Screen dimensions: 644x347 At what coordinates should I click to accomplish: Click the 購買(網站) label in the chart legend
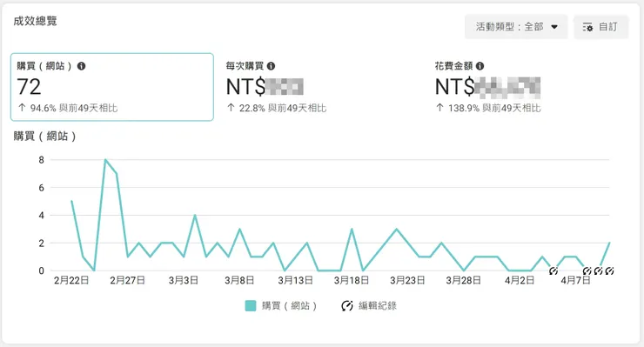pyautogui.click(x=289, y=305)
